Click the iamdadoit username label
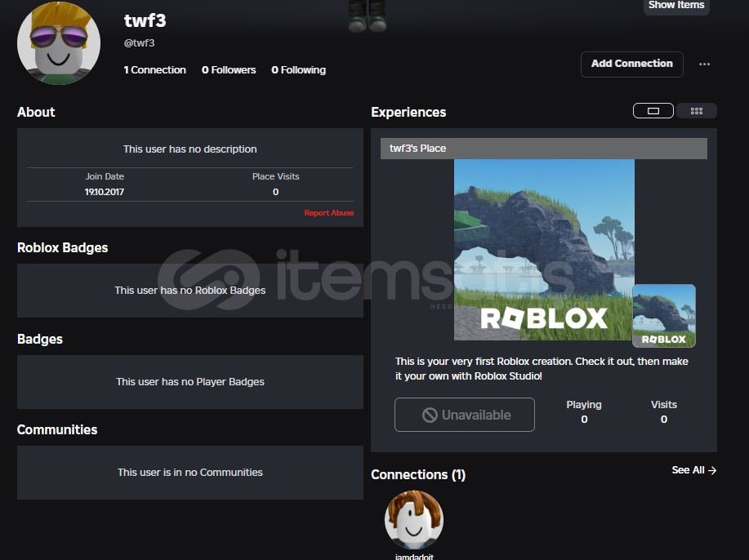The height and width of the screenshot is (560, 749). coord(414,556)
